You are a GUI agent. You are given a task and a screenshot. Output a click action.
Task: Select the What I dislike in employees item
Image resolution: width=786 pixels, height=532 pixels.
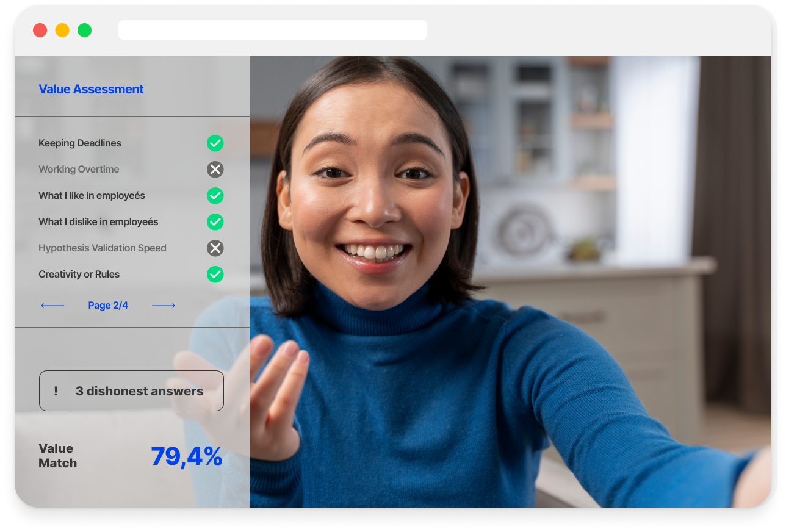click(98, 222)
